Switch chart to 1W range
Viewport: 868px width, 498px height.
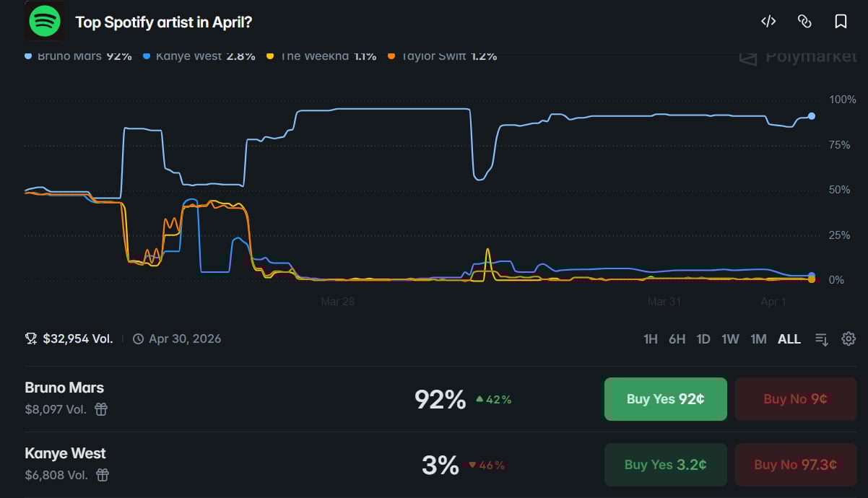click(730, 338)
